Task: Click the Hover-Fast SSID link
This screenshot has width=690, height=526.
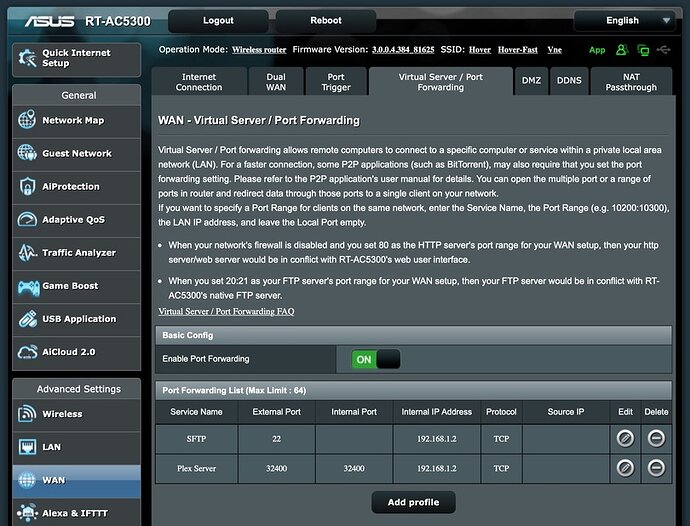Action: [518, 50]
